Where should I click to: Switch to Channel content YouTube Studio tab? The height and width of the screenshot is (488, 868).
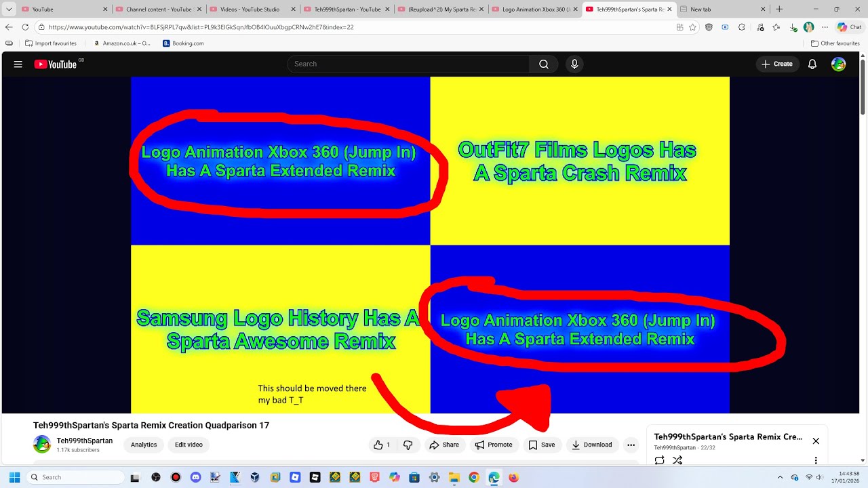click(x=157, y=9)
